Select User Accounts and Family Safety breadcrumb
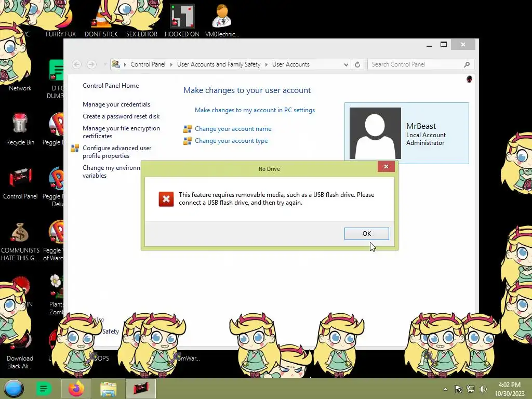 click(x=219, y=64)
